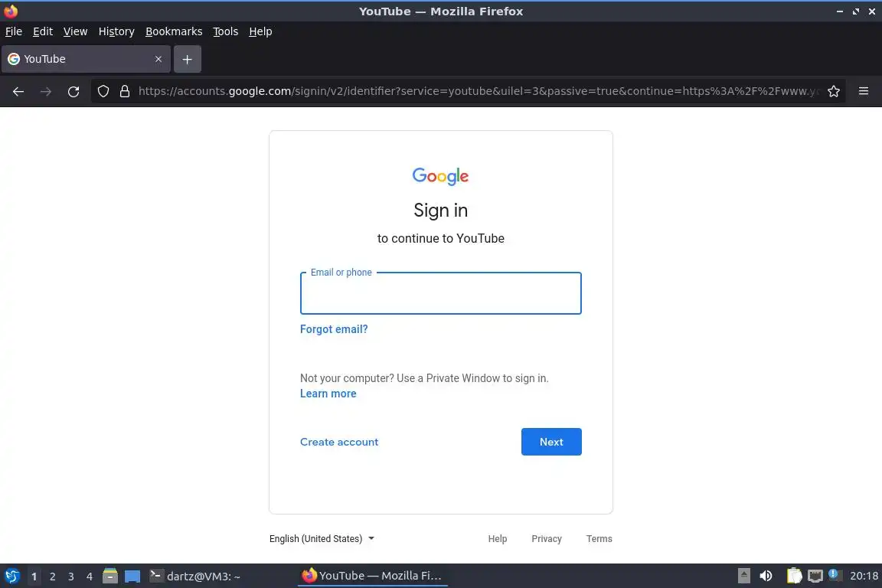Image resolution: width=882 pixels, height=588 pixels.
Task: Bookmark this page with the star icon
Action: pos(834,91)
